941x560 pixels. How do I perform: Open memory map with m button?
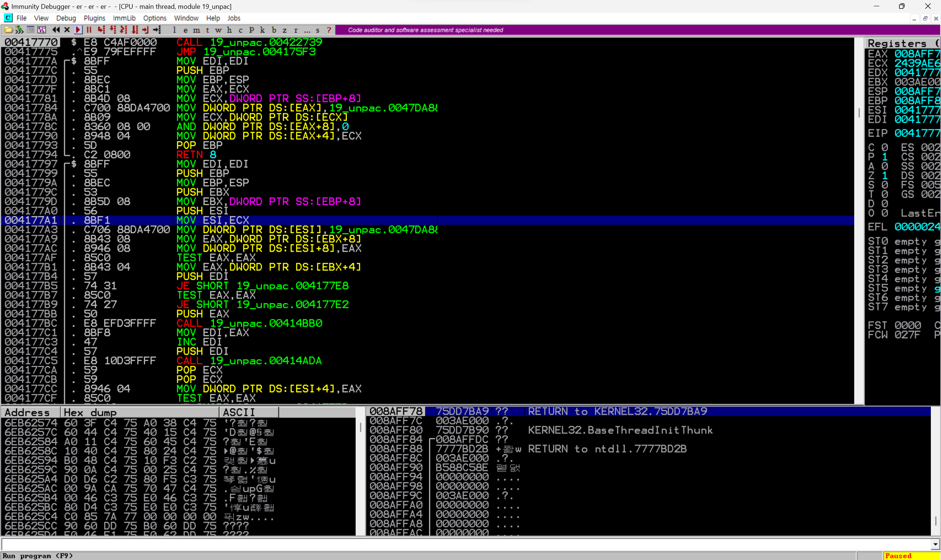(x=196, y=30)
